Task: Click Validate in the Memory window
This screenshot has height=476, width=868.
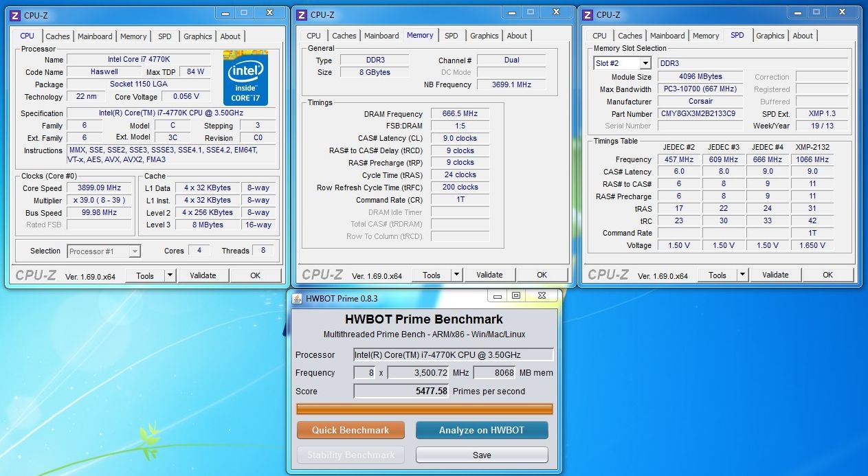Action: pos(489,275)
